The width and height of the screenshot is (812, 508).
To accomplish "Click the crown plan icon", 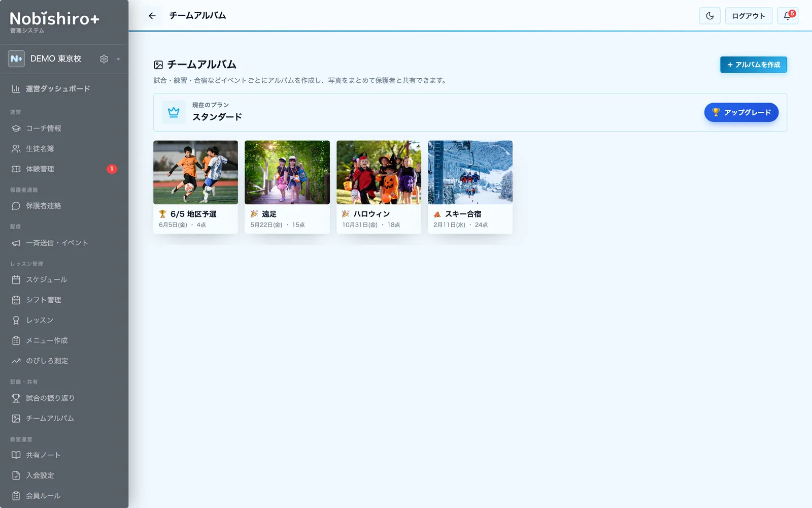I will coord(174,112).
